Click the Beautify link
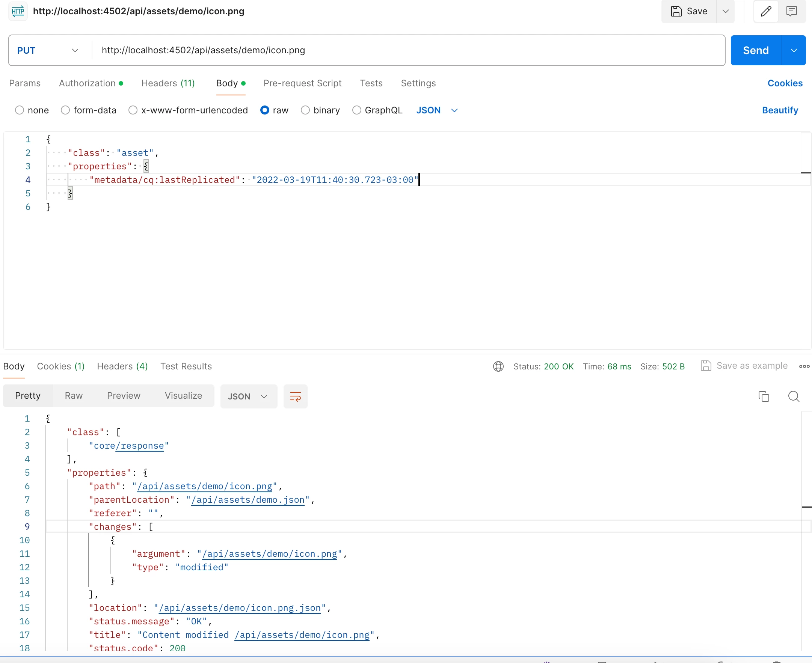812x663 pixels. (780, 110)
